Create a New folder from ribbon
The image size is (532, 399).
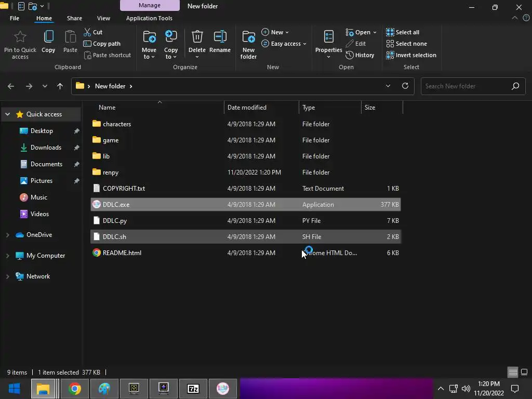click(248, 45)
